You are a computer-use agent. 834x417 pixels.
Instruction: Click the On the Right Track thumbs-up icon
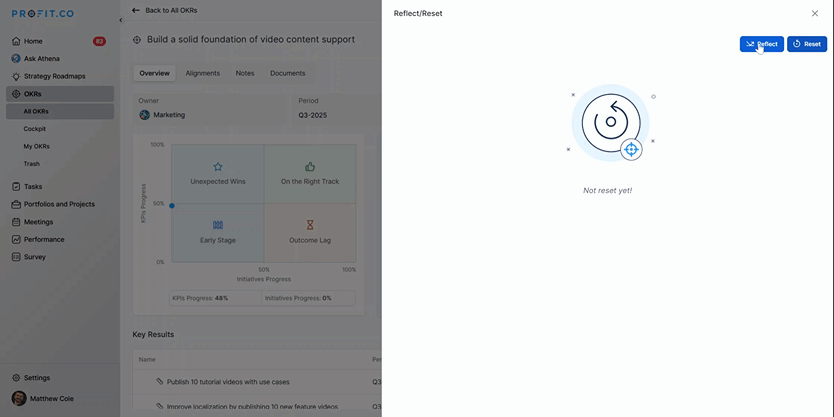pyautogui.click(x=310, y=167)
